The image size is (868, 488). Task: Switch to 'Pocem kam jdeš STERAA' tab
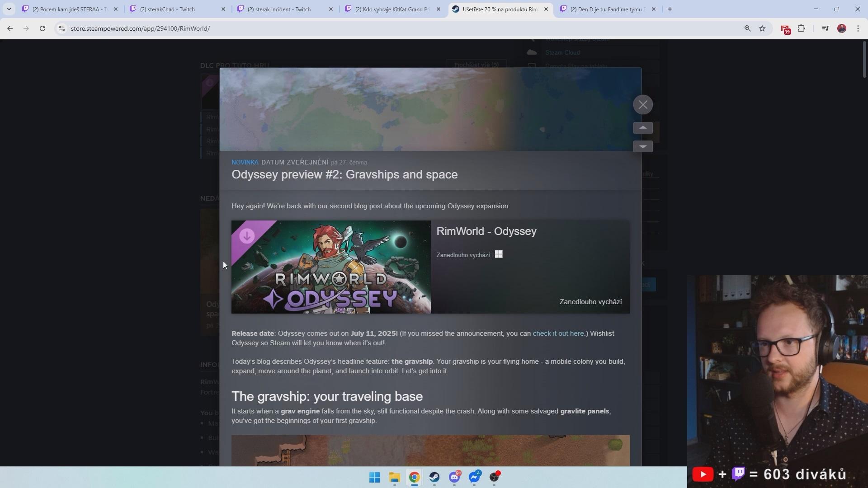(70, 9)
